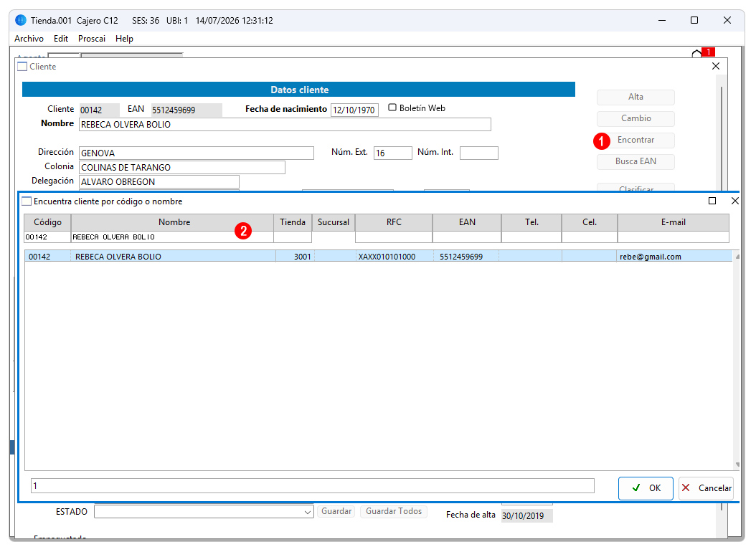Toggle the Boletín Web checkbox
756x552 pixels.
392,108
